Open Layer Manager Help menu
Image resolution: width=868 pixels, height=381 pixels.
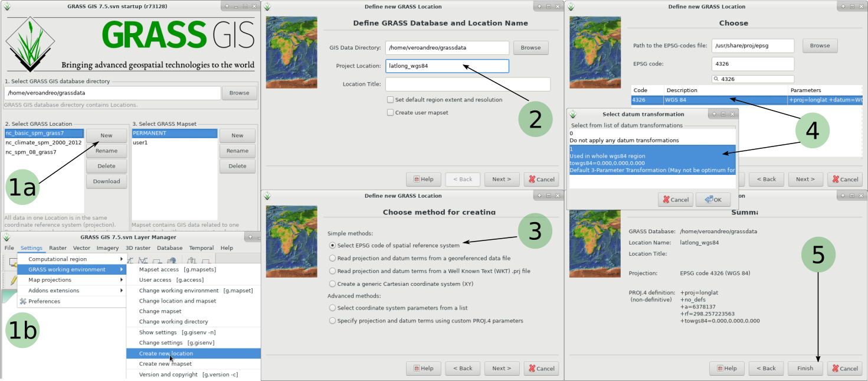[227, 248]
